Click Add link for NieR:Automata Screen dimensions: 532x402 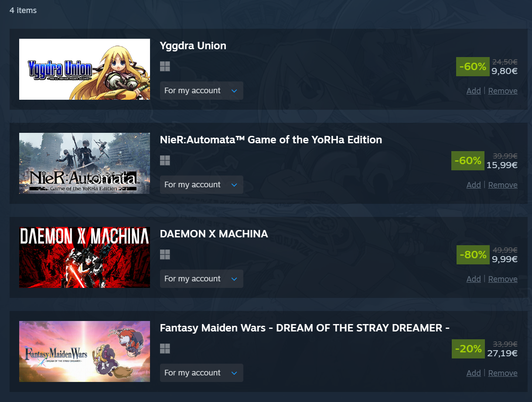[x=474, y=185]
